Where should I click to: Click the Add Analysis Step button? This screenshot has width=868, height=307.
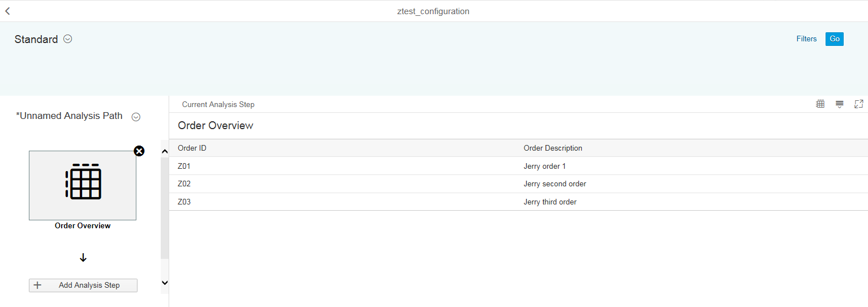pos(83,285)
